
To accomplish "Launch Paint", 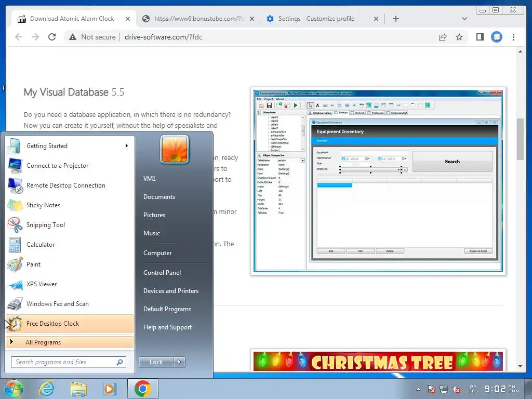I will point(69,264).
